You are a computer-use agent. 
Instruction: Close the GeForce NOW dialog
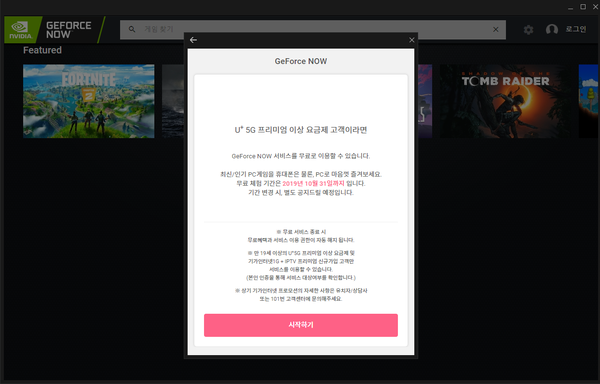click(412, 40)
